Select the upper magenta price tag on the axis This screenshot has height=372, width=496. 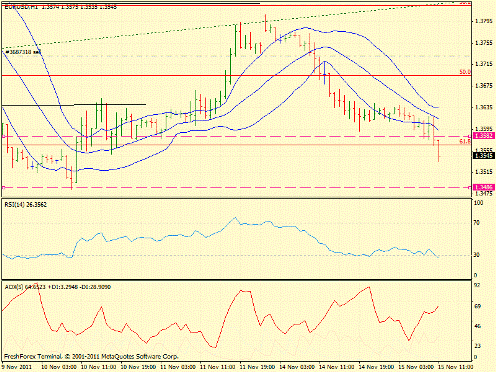[x=484, y=136]
